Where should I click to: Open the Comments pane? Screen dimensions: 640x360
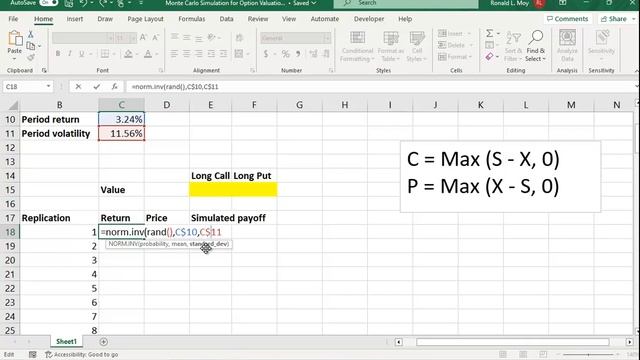567,19
